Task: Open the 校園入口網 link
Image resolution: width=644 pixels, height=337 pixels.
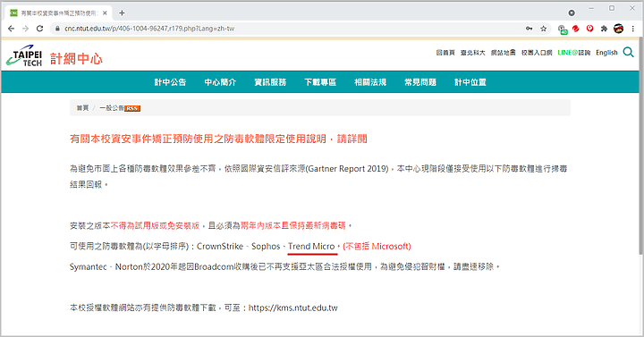Action: 537,53
